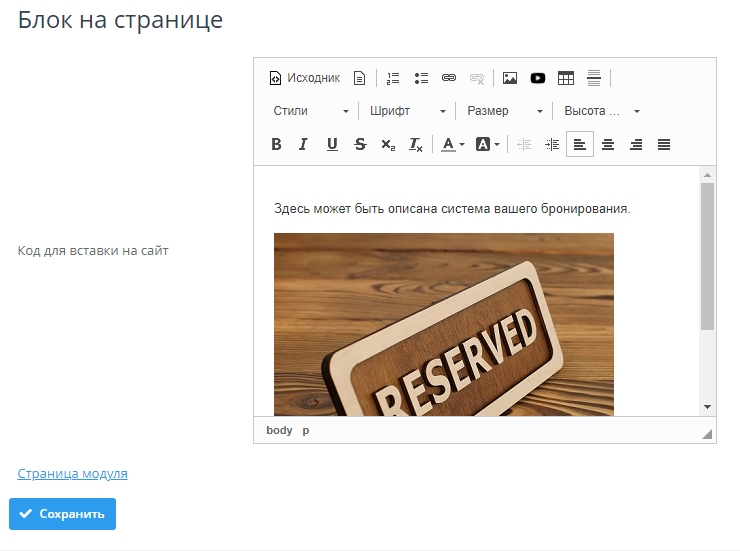Open the Исходник source view
740x551 pixels.
(305, 78)
